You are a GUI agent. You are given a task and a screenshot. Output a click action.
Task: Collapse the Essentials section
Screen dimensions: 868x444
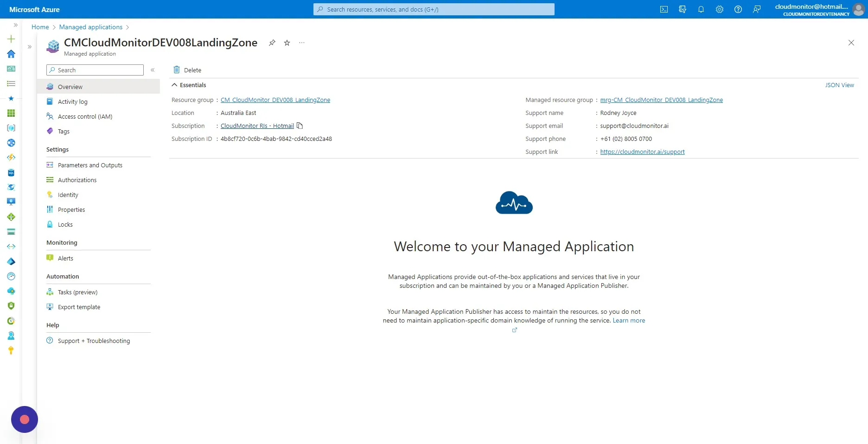(x=189, y=85)
